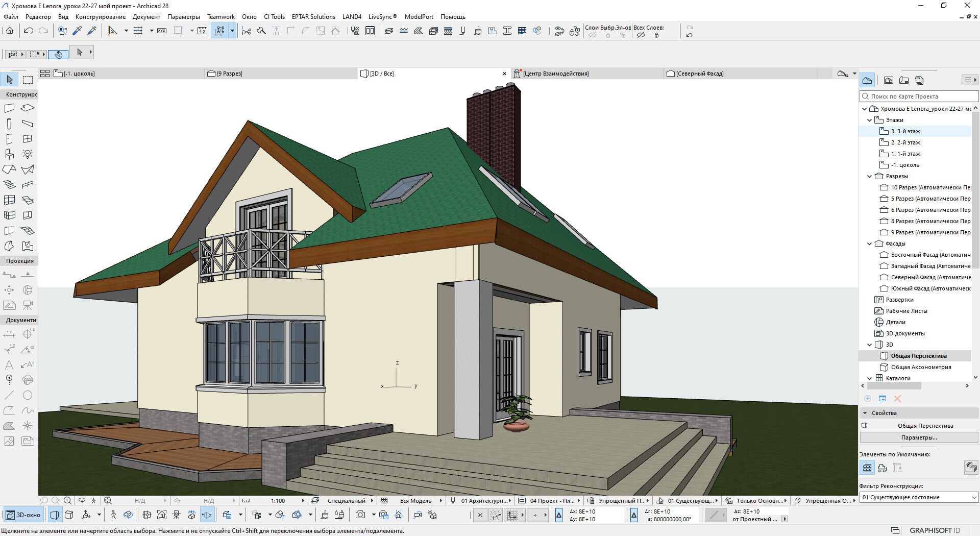The width and height of the screenshot is (980, 536).
Task: Switch to the Северный Фасад tab
Action: coord(699,74)
